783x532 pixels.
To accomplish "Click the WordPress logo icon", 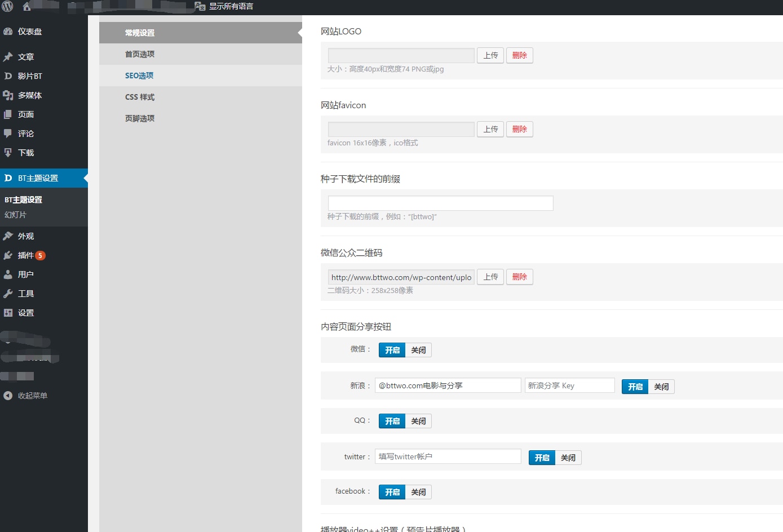I will (7, 7).
